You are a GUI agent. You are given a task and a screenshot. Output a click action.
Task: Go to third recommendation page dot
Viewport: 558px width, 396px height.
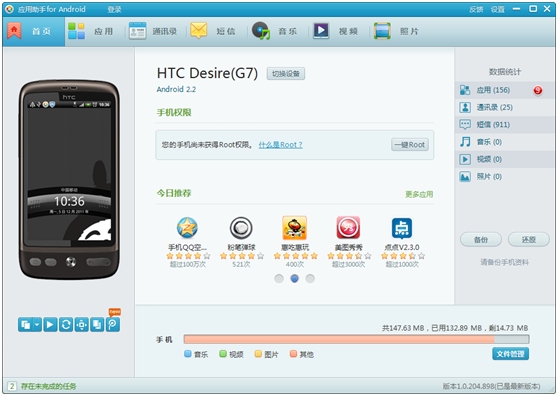coord(310,278)
